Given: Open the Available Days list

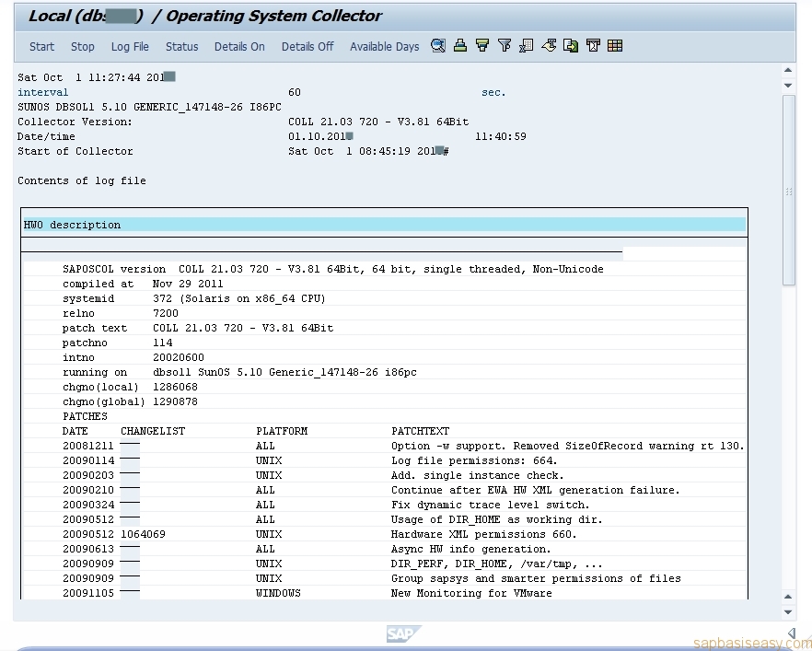Looking at the screenshot, I should coord(384,47).
